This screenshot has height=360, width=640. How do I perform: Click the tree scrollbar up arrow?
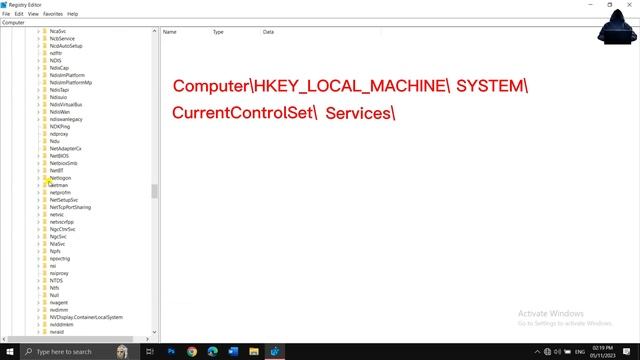coord(154,31)
